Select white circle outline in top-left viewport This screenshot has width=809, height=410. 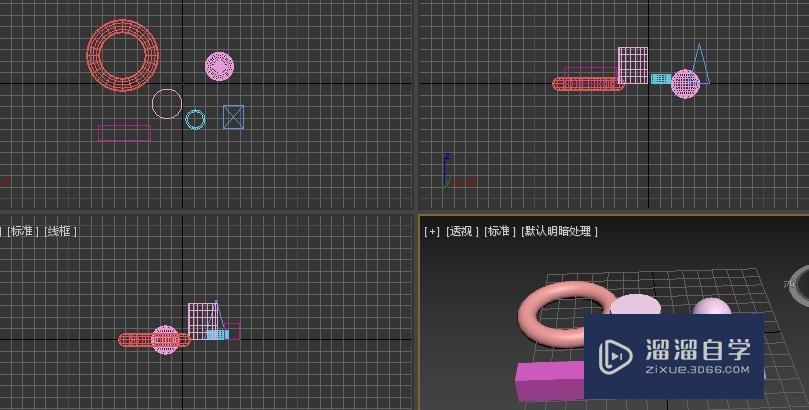pos(167,104)
